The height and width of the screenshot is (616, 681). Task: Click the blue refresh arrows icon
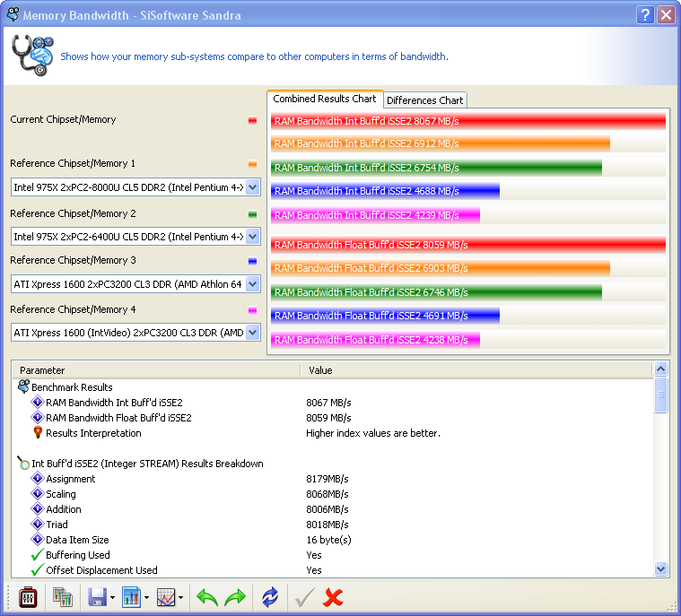tap(270, 597)
